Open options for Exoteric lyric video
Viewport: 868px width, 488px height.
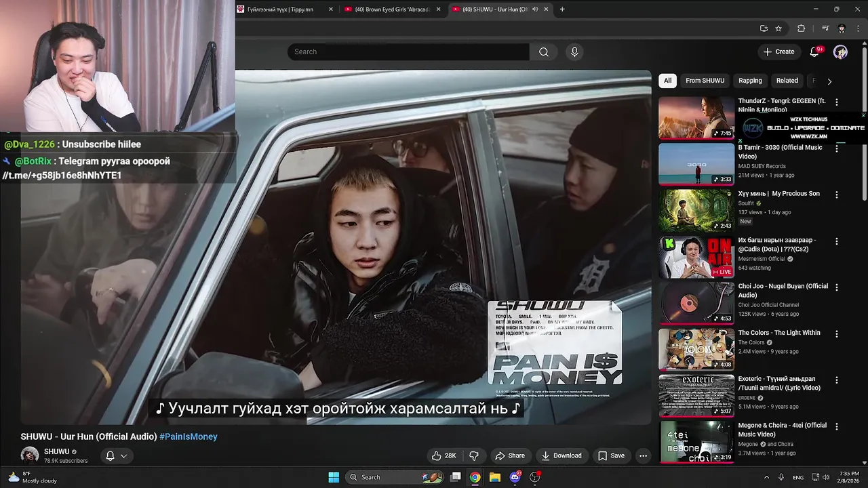[x=836, y=380]
